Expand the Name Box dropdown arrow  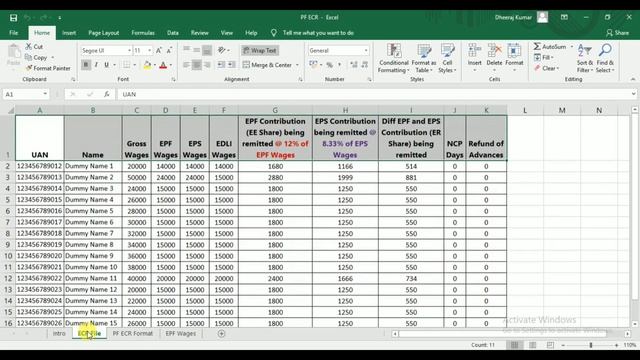pyautogui.click(x=45, y=94)
